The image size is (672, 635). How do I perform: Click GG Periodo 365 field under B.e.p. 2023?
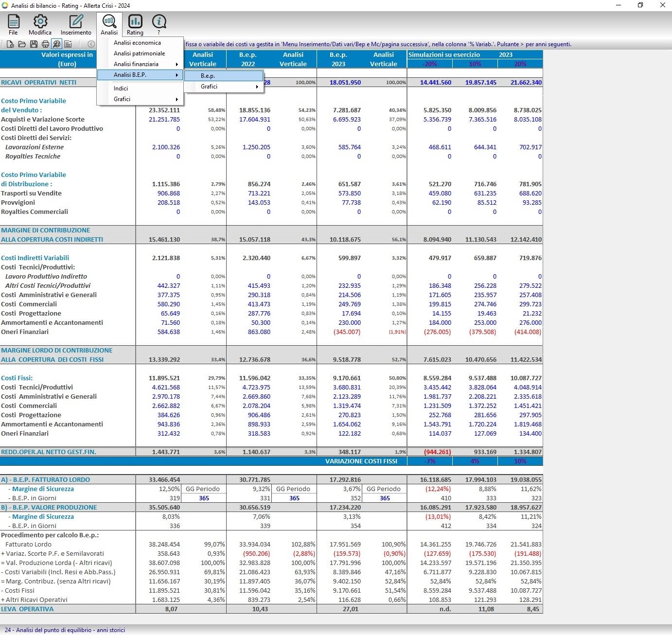click(x=385, y=498)
